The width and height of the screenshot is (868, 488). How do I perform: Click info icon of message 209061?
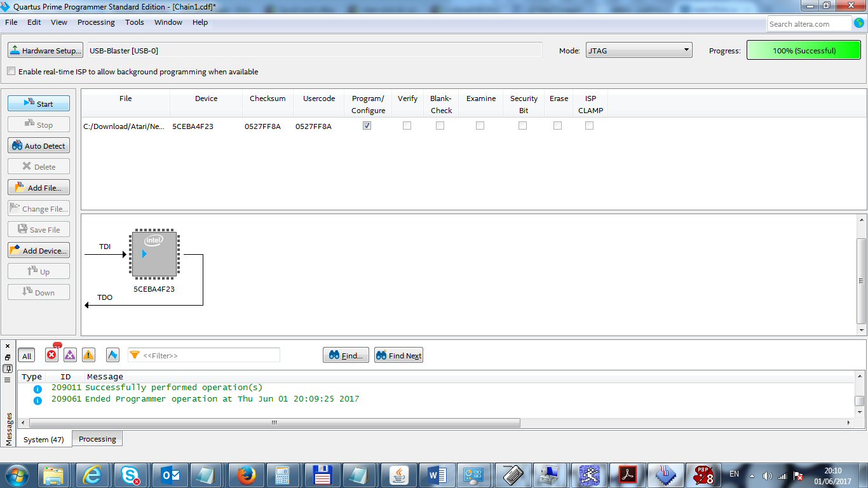click(x=37, y=400)
